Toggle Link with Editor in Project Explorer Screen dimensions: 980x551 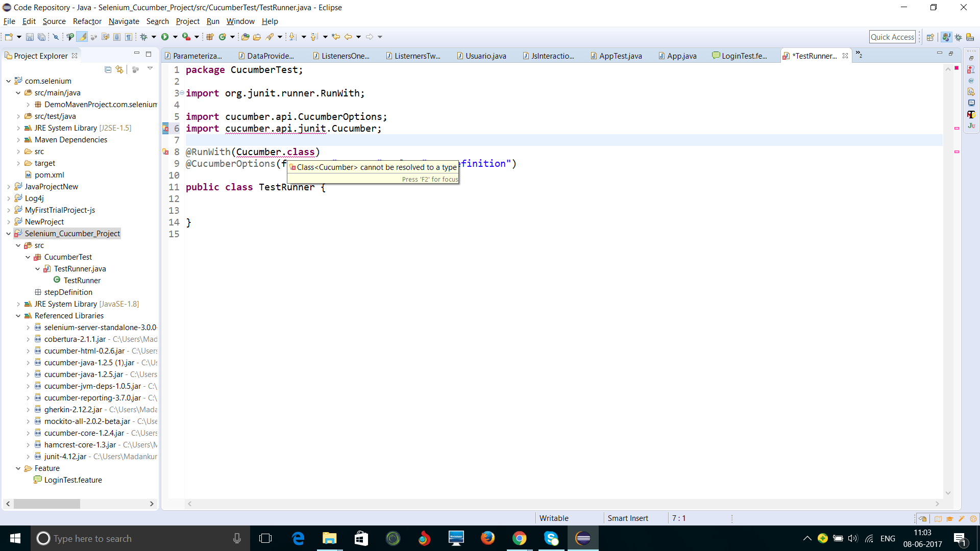coord(119,69)
